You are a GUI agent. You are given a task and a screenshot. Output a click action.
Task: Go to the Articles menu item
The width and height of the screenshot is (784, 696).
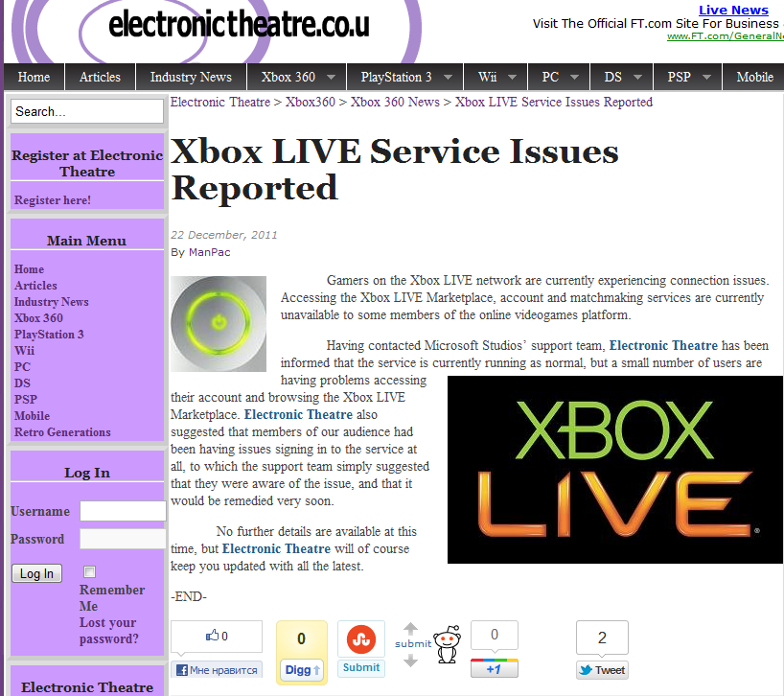pos(100,78)
